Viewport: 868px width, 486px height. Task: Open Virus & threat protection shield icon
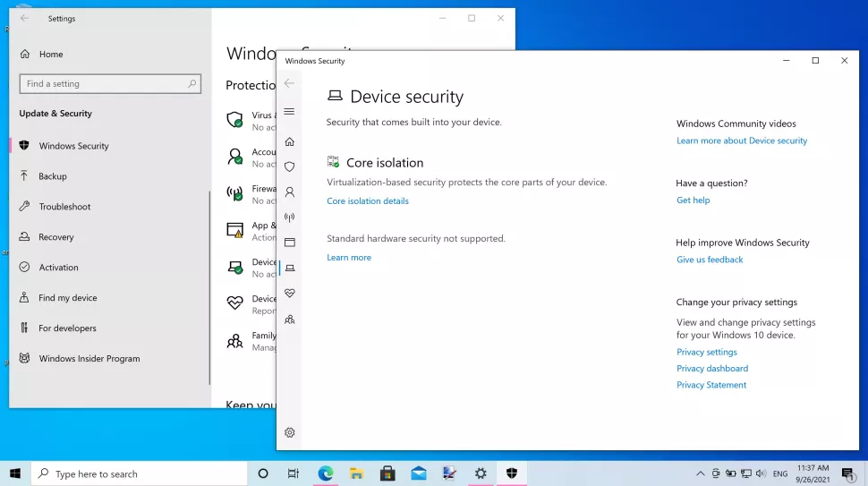pyautogui.click(x=290, y=166)
